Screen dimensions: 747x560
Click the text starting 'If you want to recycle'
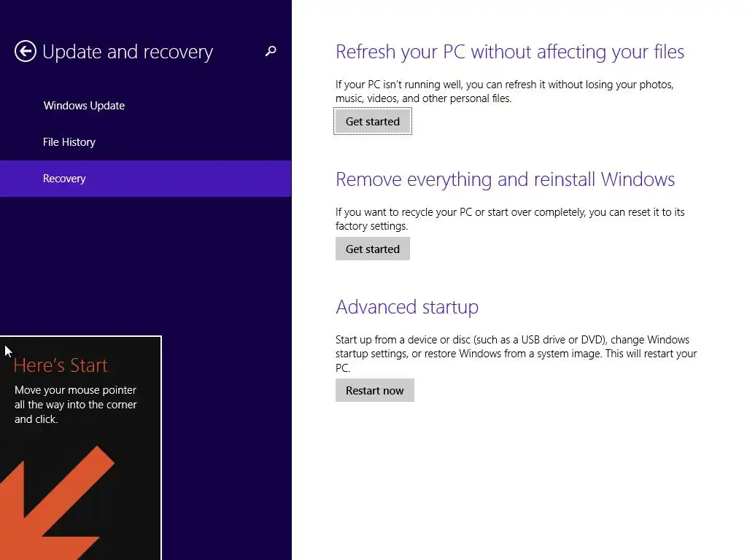[510, 219]
